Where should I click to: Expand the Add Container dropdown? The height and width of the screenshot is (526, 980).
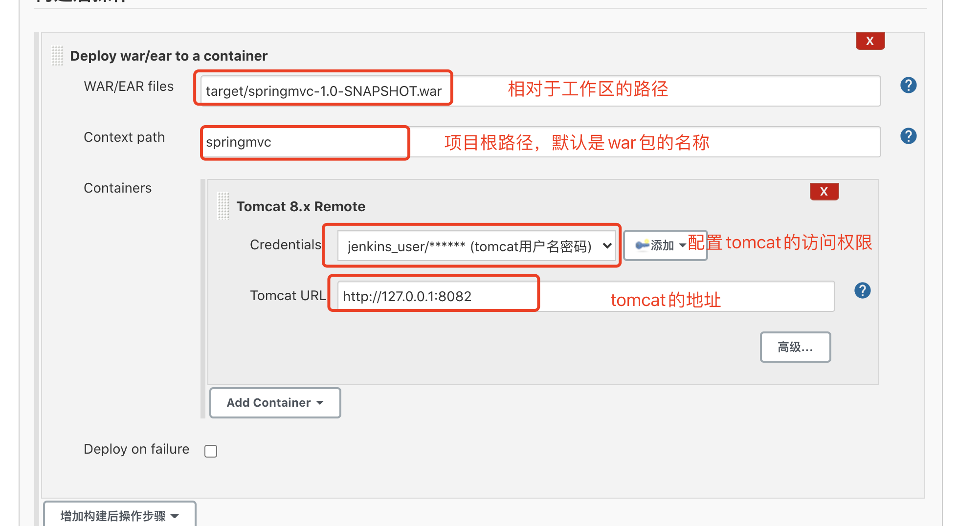pos(275,403)
